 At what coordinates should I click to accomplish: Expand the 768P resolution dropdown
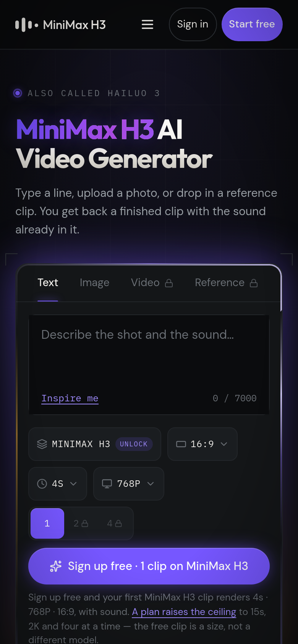pos(129,484)
